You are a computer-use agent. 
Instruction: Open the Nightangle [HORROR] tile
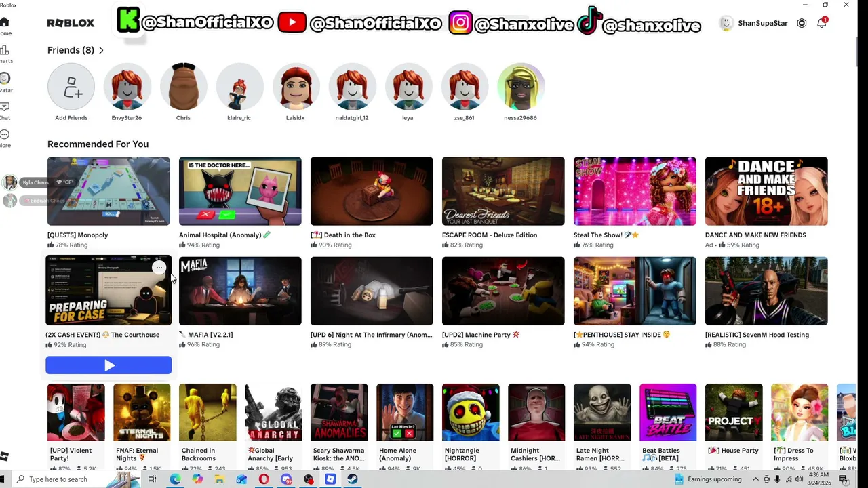pos(471,412)
